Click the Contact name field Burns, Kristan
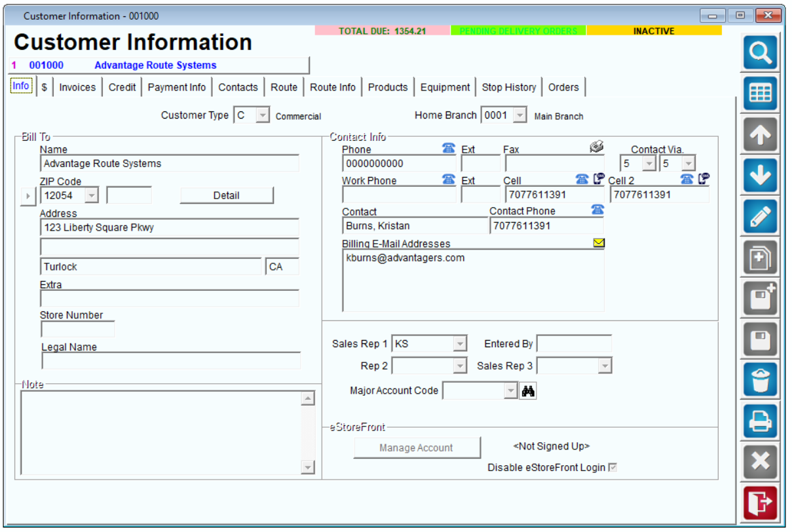This screenshot has height=532, width=792. tap(415, 226)
